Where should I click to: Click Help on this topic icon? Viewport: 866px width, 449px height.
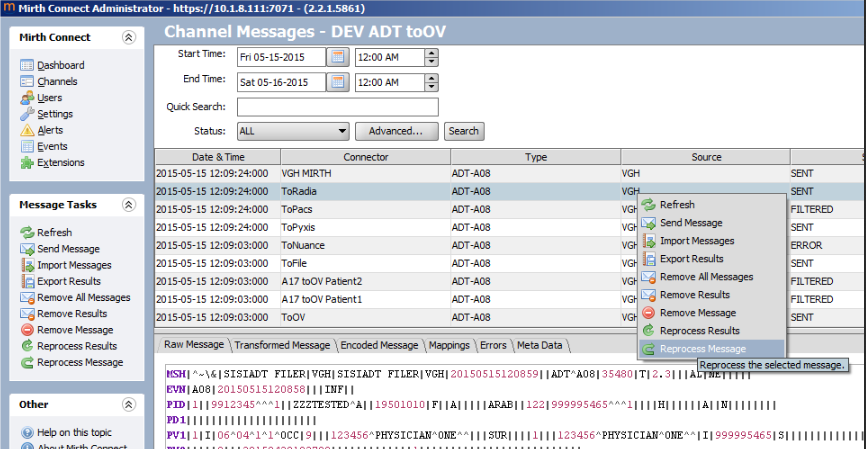click(27, 432)
